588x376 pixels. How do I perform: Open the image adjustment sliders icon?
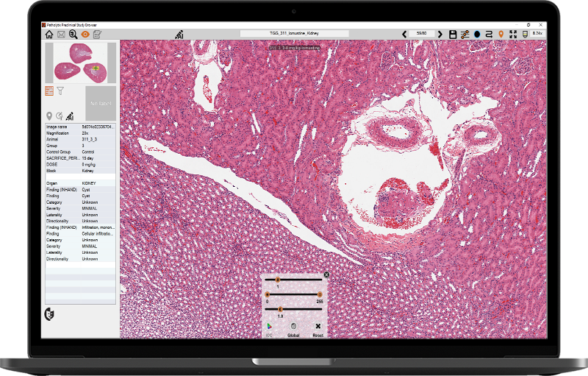click(465, 35)
